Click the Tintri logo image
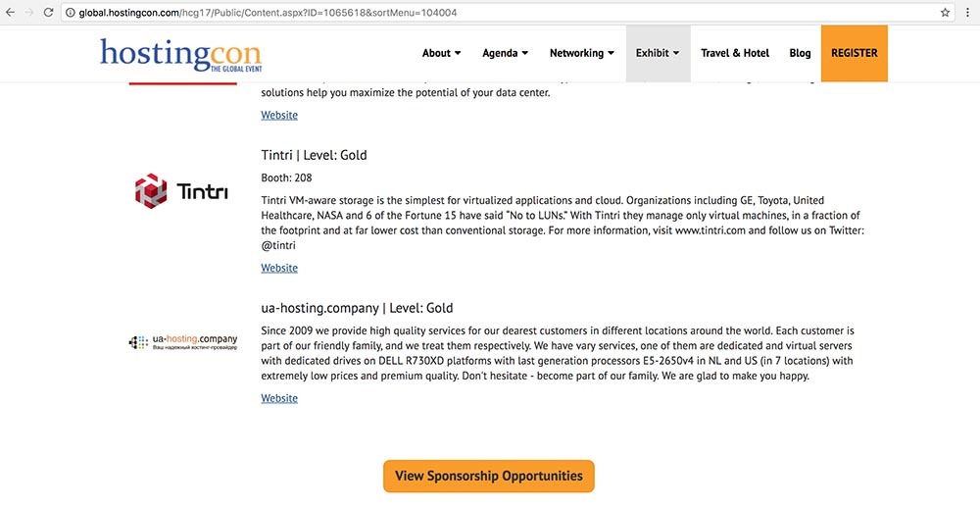Viewport: 980px width, 507px height. tap(181, 190)
